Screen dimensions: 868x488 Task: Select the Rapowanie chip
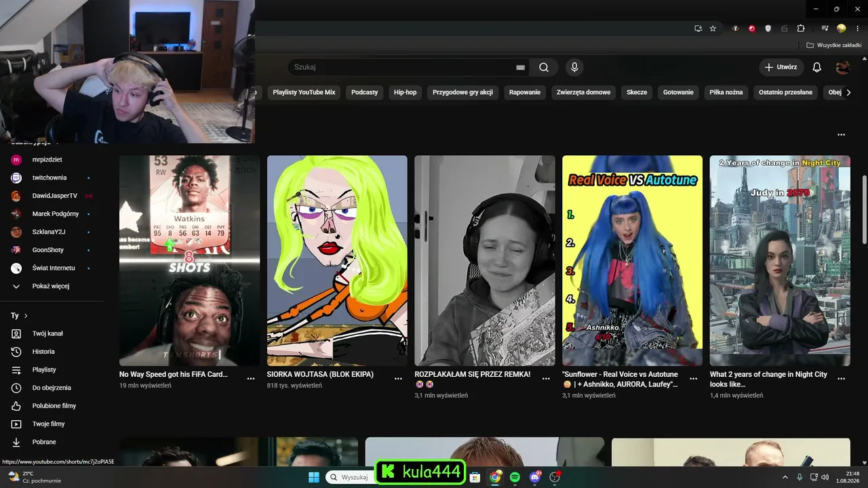(x=525, y=92)
